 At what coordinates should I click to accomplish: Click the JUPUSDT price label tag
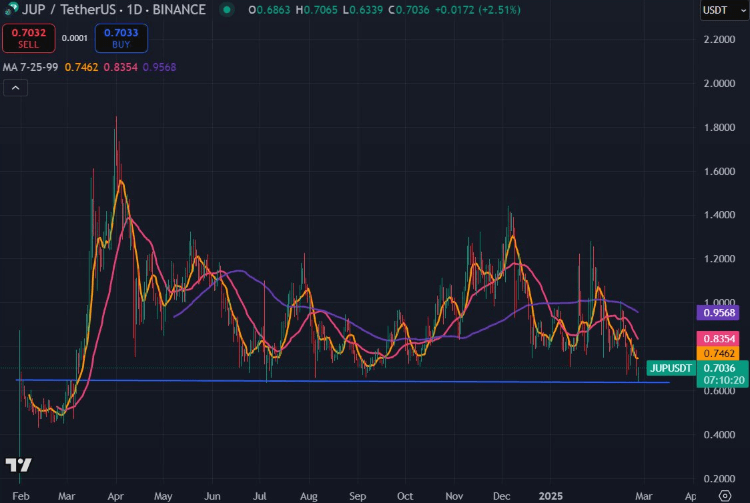coord(671,368)
